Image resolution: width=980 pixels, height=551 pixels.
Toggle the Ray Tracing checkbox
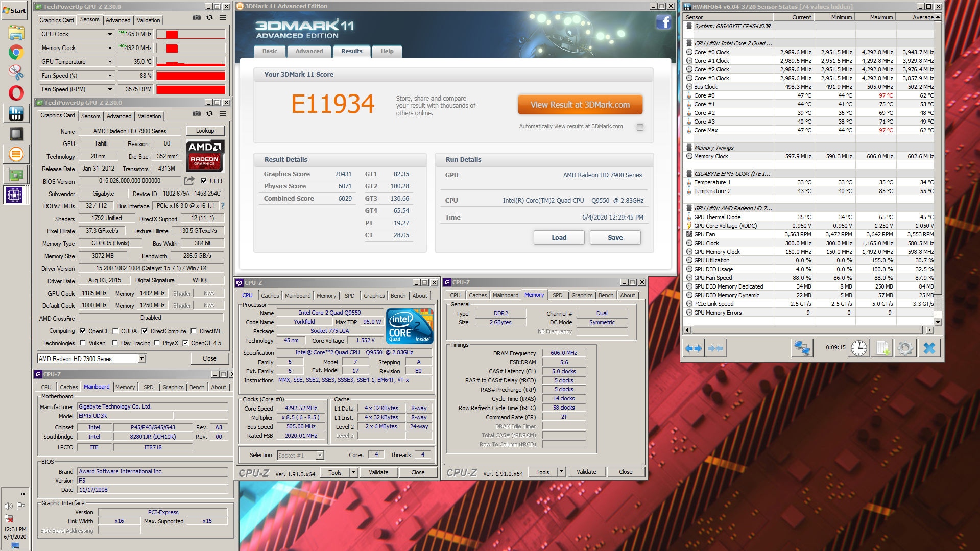[115, 343]
